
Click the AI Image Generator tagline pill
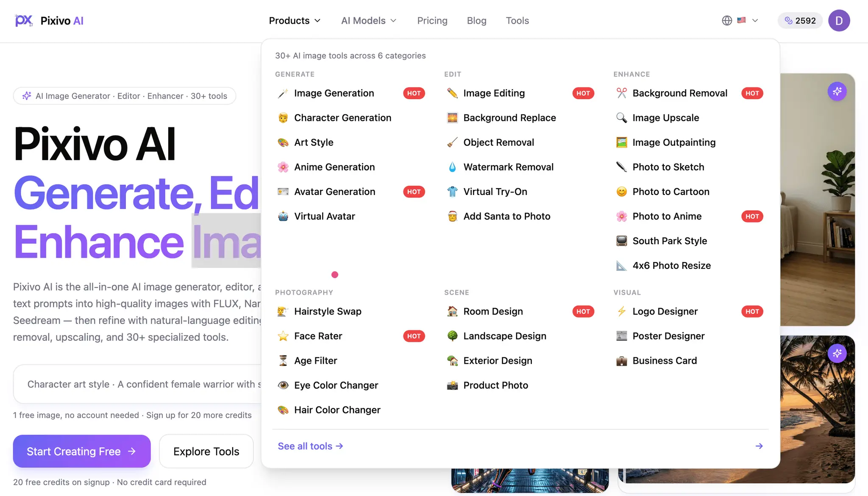point(125,96)
